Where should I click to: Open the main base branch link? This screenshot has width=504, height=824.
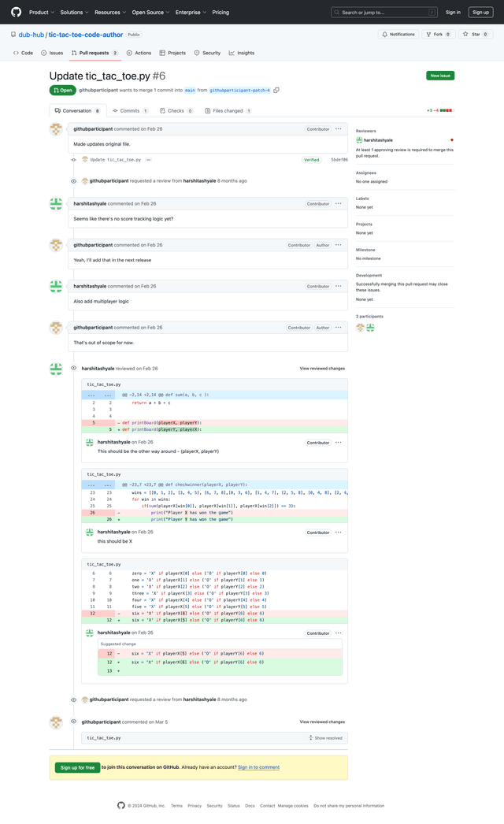pyautogui.click(x=190, y=91)
